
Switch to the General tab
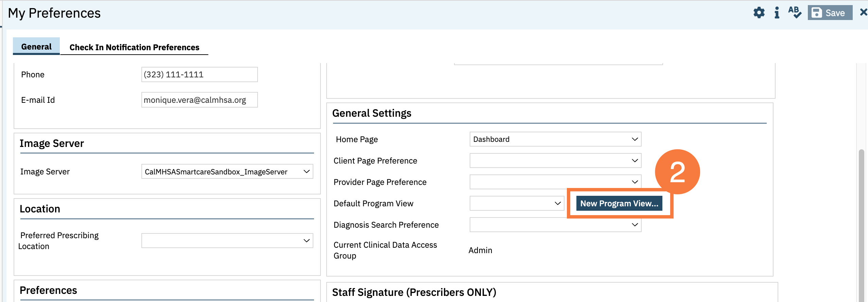pos(36,46)
